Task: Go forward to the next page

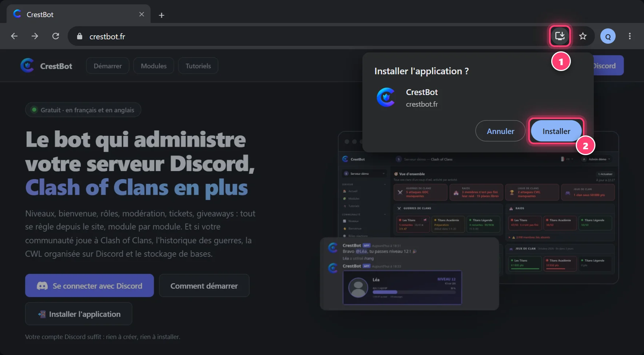Action: point(35,36)
